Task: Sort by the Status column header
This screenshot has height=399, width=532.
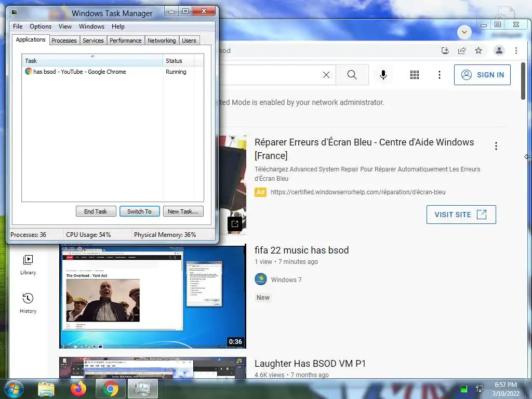Action: (x=178, y=60)
